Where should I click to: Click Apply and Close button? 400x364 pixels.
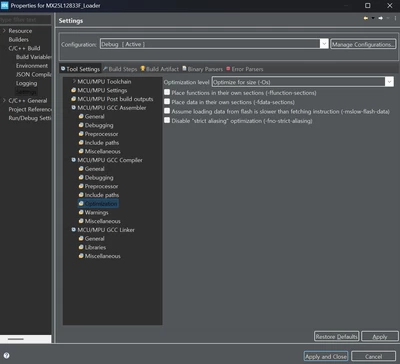[326, 356]
